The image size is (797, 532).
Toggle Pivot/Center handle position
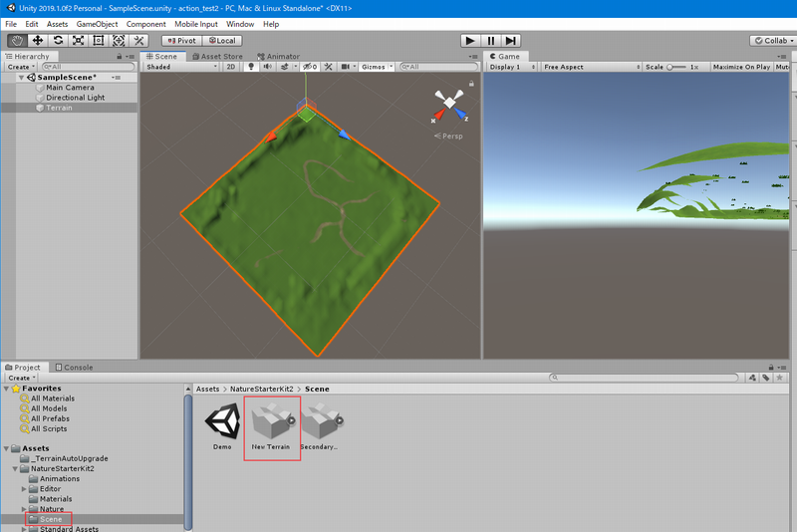[182, 41]
